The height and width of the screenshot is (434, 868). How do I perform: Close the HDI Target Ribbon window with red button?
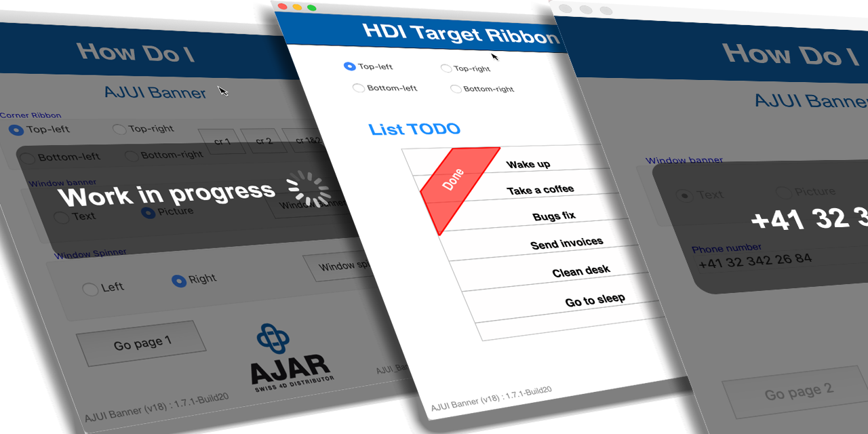tap(282, 6)
